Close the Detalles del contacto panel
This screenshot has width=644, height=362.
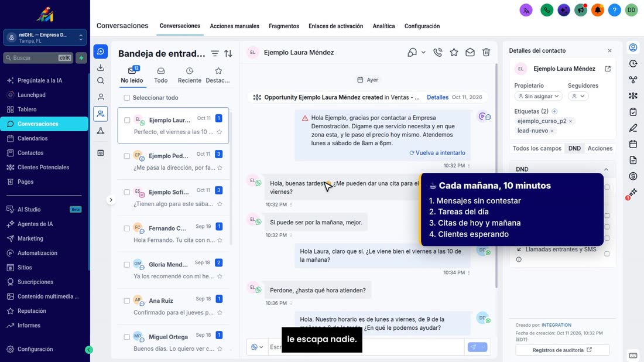coord(610,51)
